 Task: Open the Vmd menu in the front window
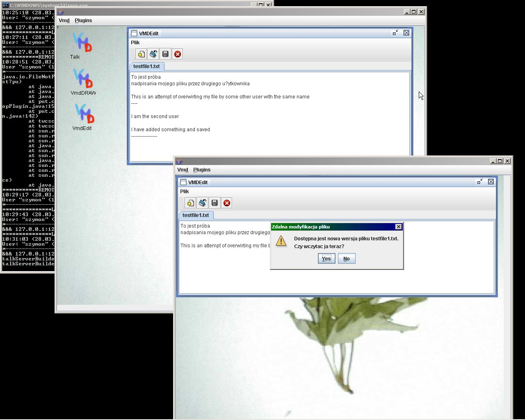[183, 169]
